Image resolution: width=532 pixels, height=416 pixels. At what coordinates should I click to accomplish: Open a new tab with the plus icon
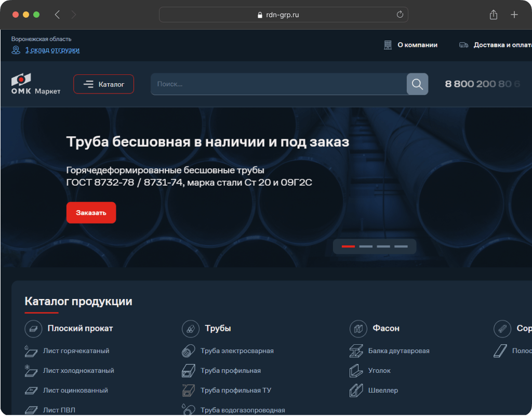514,15
